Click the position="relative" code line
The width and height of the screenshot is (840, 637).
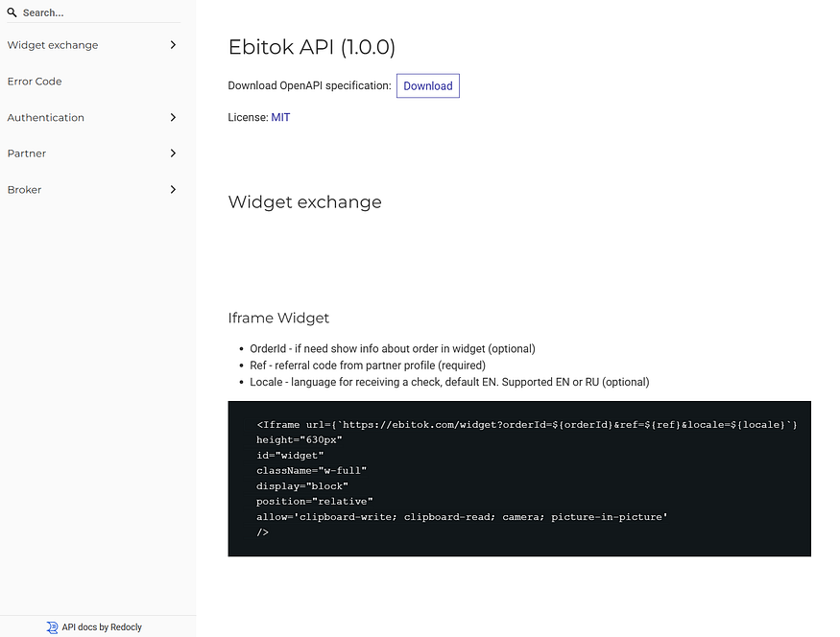click(x=315, y=502)
